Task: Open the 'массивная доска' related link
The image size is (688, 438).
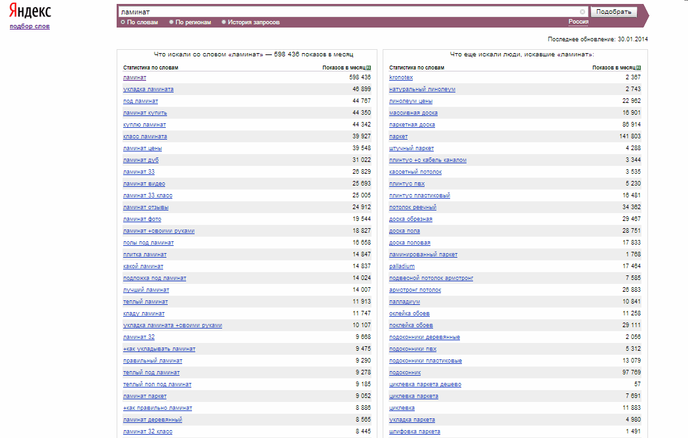Action: pyautogui.click(x=413, y=113)
